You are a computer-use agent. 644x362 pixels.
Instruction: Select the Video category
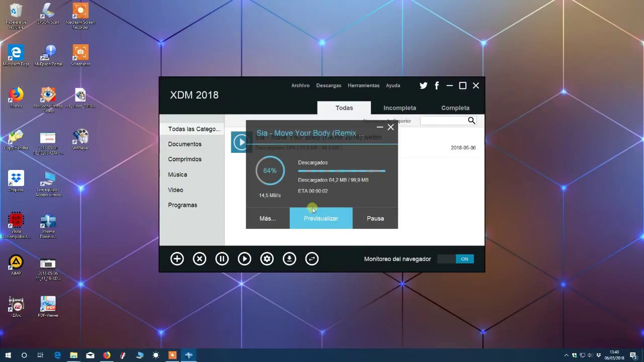click(176, 190)
